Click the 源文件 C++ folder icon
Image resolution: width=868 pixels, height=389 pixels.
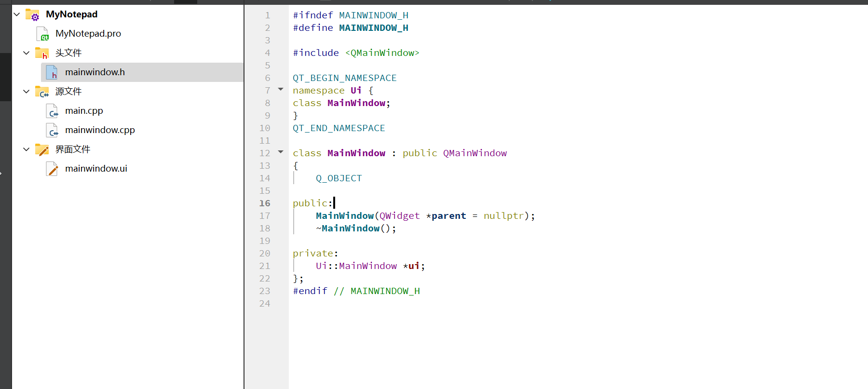coord(42,92)
